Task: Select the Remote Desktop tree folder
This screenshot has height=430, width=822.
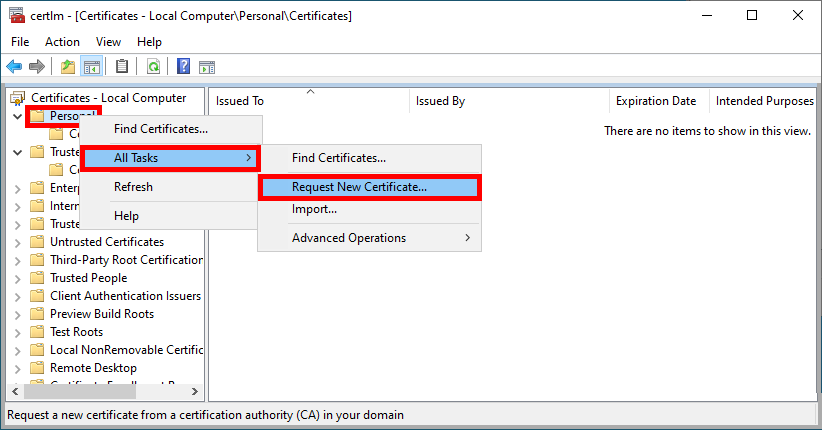Action: point(95,368)
